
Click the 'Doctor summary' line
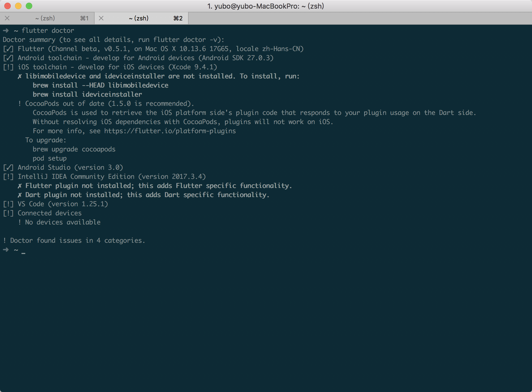(x=113, y=40)
